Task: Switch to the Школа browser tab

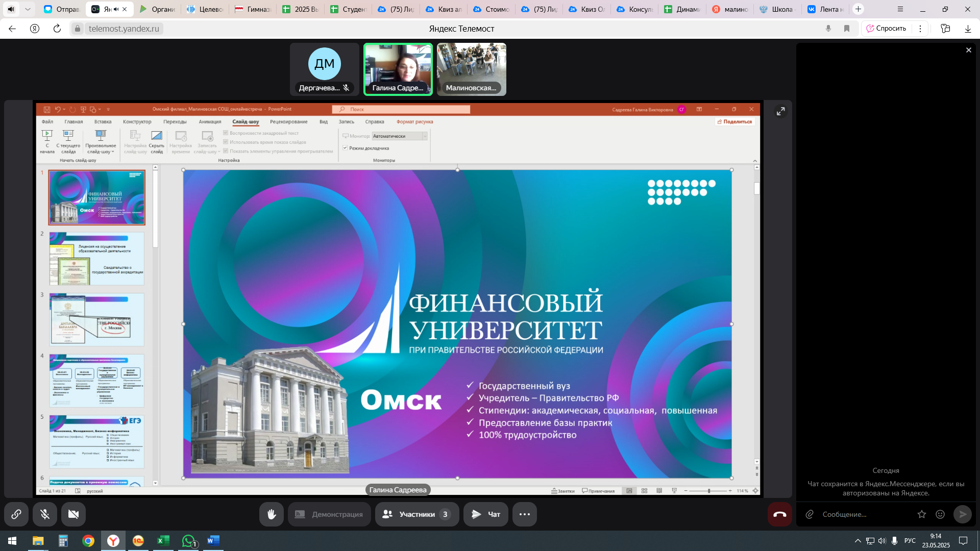Action: 777,9
